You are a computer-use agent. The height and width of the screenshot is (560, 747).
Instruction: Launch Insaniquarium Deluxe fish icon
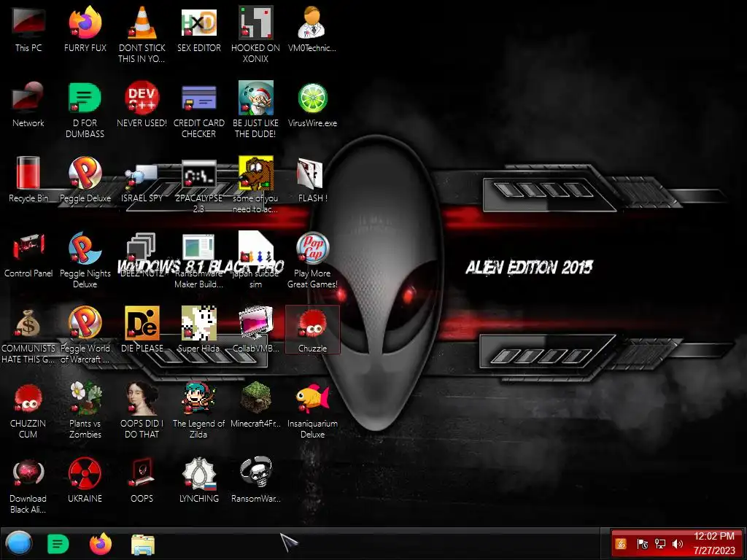point(312,410)
